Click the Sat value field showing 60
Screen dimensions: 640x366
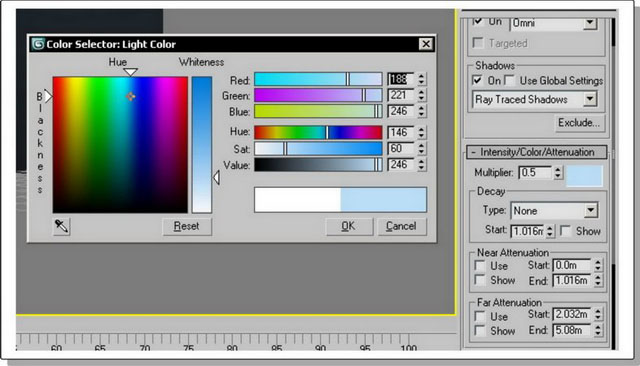tap(402, 149)
